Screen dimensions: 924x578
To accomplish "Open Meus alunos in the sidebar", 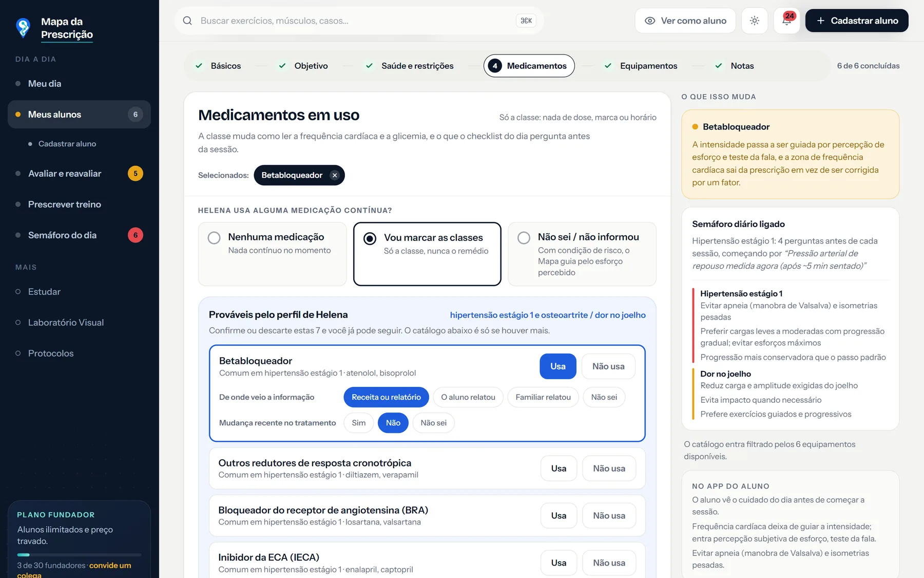I will tap(79, 115).
